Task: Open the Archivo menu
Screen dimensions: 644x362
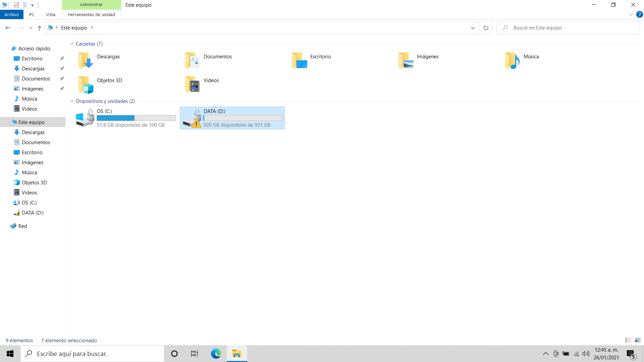Action: pyautogui.click(x=11, y=14)
